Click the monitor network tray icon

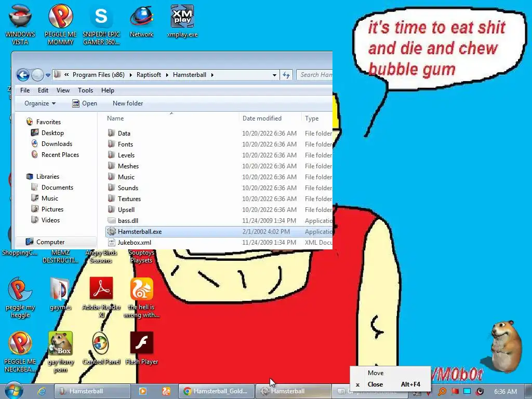(467, 392)
